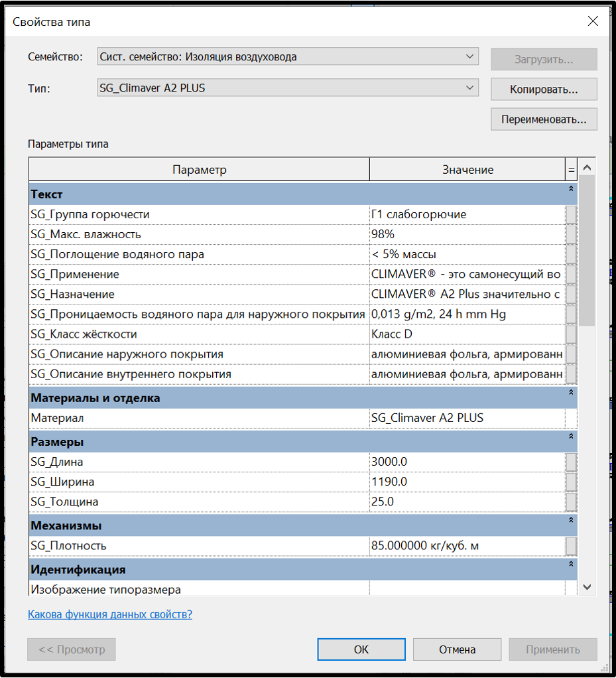
Task: Edit the SG_Назначение value starting CLIMAVER® A2 Plus
Action: tap(467, 294)
